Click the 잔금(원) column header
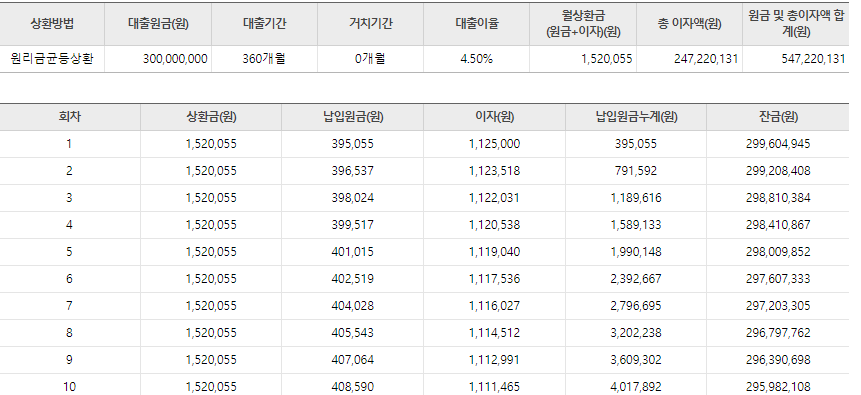The image size is (861, 395). click(x=778, y=116)
